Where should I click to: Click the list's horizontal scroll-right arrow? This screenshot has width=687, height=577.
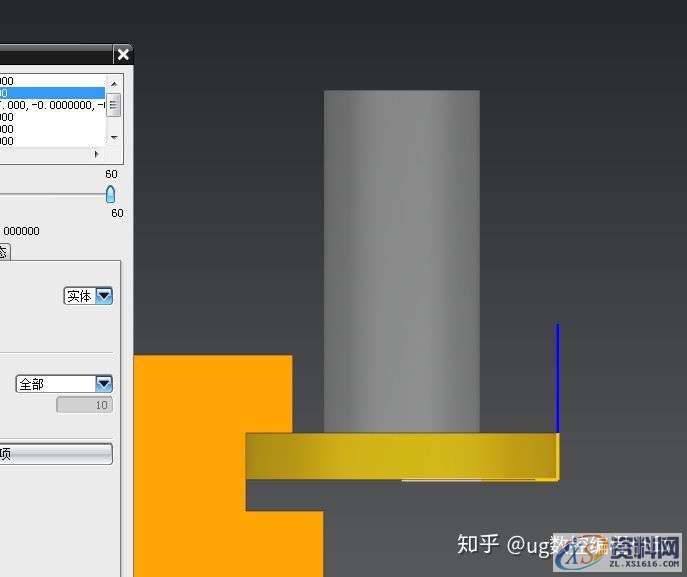(97, 154)
